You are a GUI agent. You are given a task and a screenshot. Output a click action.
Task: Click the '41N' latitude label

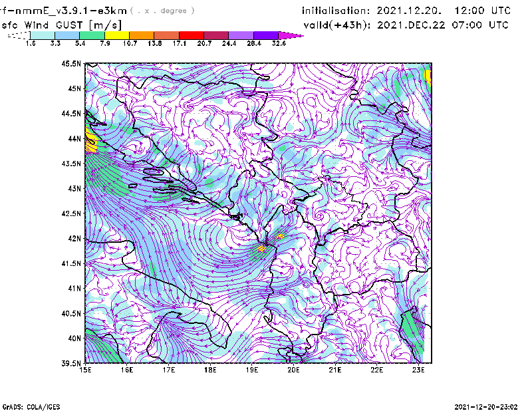click(x=74, y=288)
